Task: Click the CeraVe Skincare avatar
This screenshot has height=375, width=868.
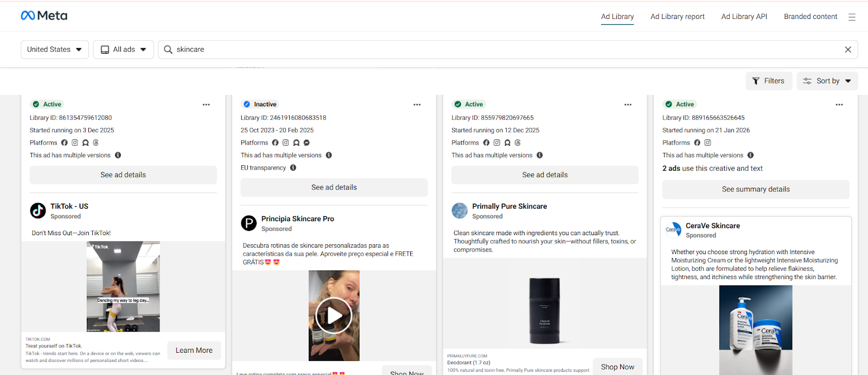Action: tap(673, 230)
